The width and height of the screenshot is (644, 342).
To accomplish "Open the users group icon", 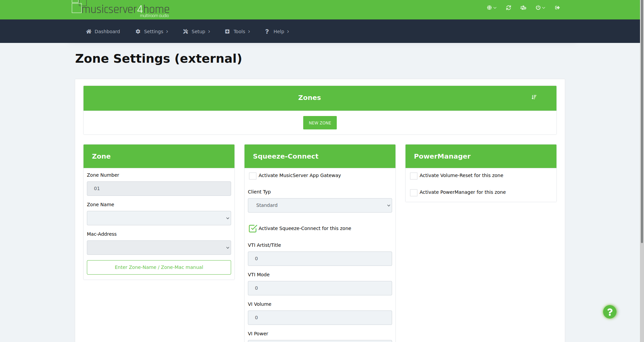I will tap(523, 8).
